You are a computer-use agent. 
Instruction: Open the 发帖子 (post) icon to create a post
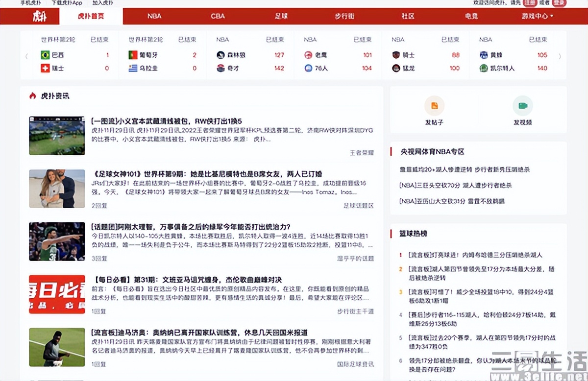434,105
